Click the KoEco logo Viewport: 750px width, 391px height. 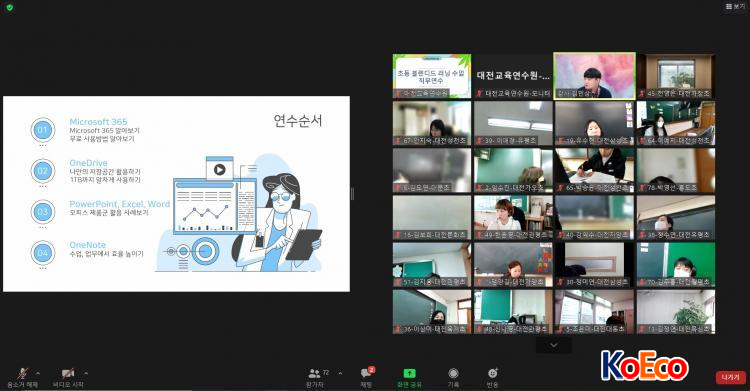644,365
